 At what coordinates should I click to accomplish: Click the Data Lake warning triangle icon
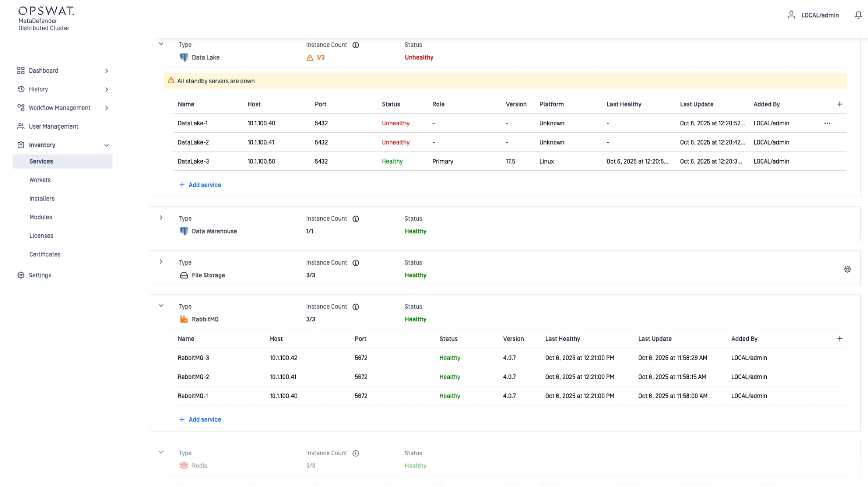click(310, 58)
